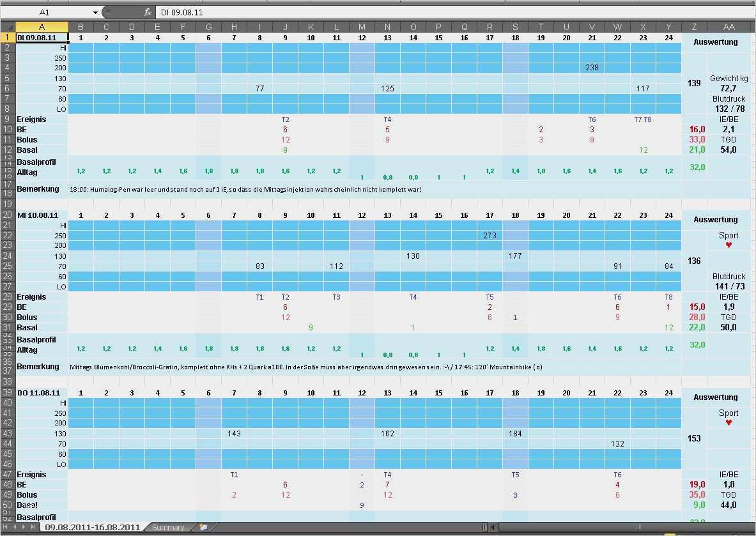This screenshot has width=756, height=536.
Task: Select the 09.08.2011-16.08.2011 sheet tab
Action: tap(91, 527)
